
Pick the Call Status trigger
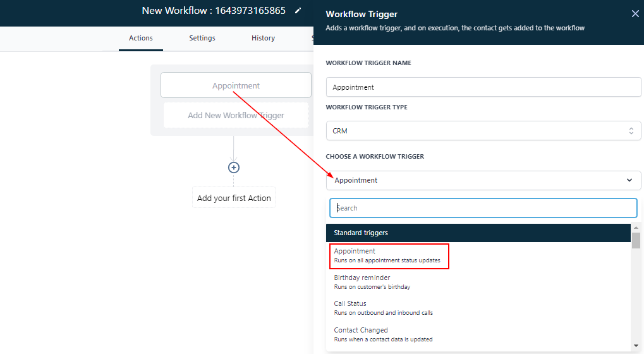pos(383,308)
